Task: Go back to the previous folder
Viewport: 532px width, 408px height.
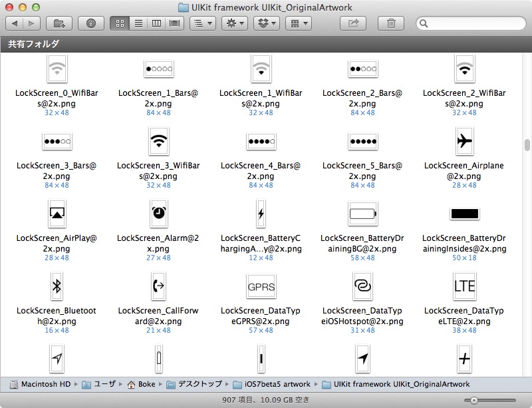Action: pos(15,23)
